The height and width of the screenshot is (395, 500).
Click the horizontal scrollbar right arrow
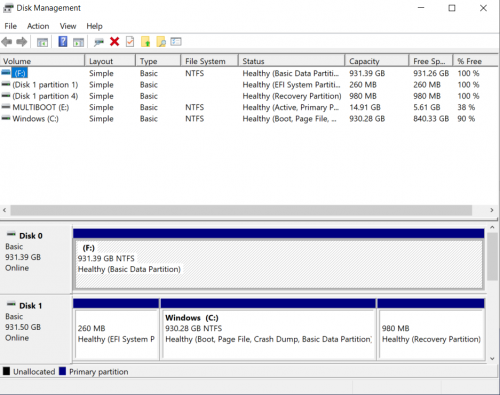[x=492, y=210]
